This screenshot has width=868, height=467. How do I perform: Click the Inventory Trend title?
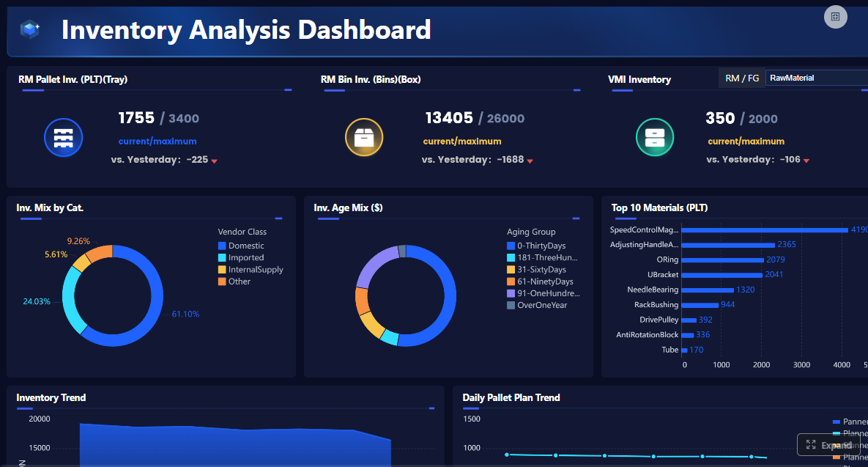click(x=51, y=398)
